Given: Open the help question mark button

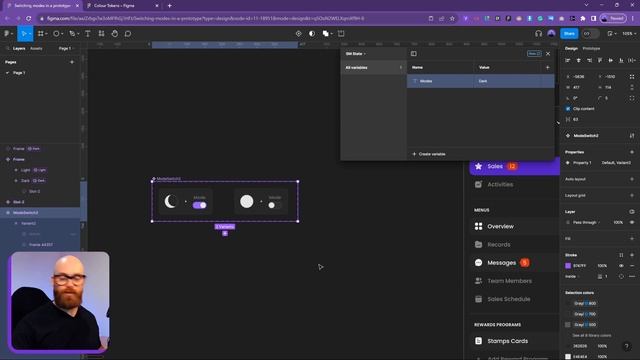Looking at the screenshot, I should point(627,346).
